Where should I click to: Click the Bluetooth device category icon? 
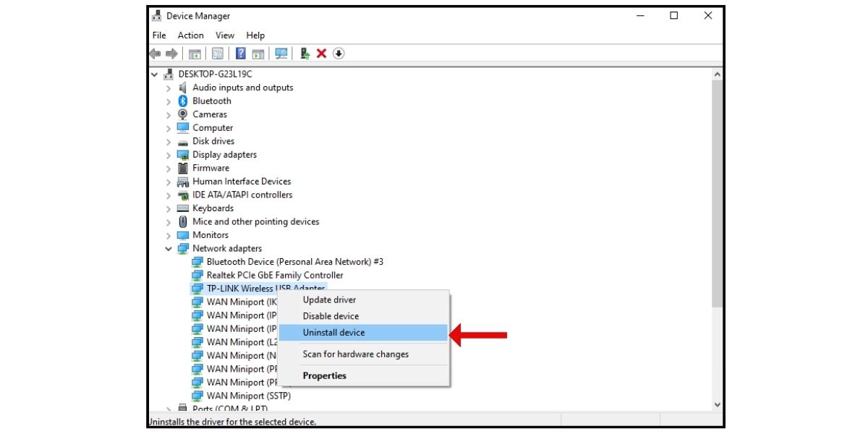[x=182, y=101]
